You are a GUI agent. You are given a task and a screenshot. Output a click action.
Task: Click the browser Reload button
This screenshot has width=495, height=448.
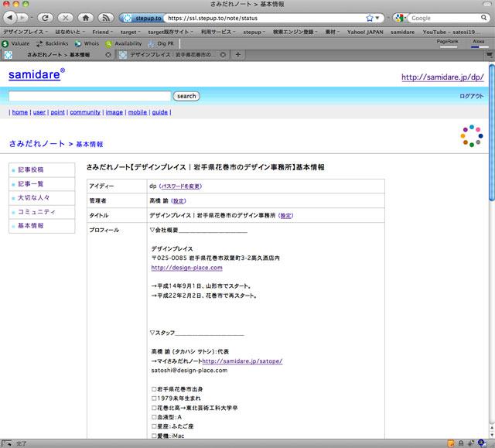[x=45, y=17]
